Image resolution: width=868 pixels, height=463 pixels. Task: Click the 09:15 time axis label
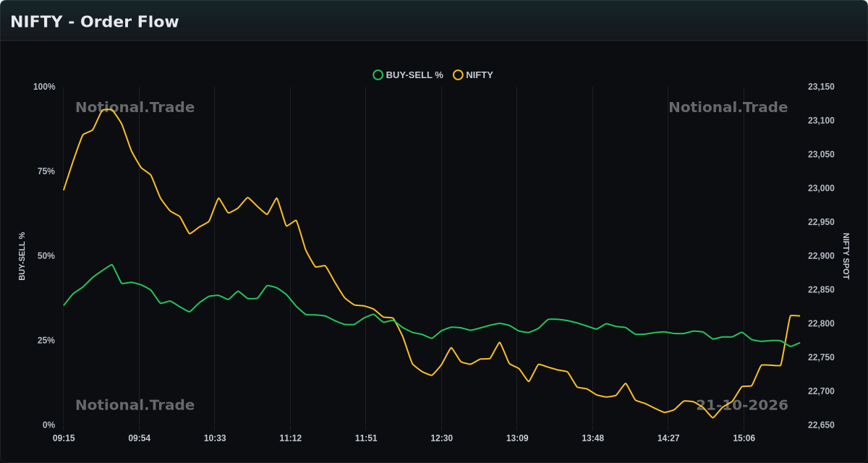(x=64, y=438)
